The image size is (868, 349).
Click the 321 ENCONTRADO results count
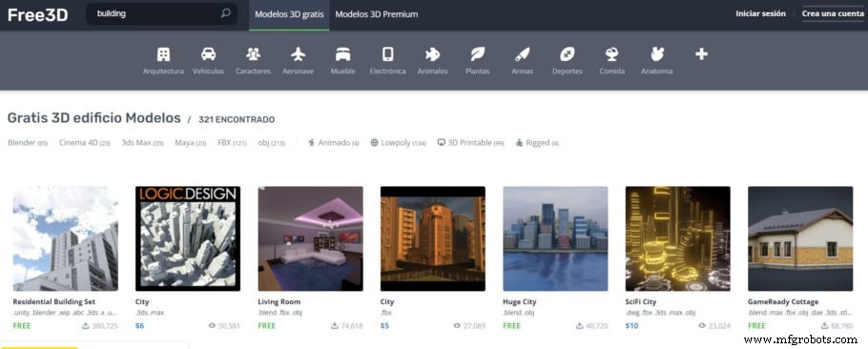(x=237, y=119)
